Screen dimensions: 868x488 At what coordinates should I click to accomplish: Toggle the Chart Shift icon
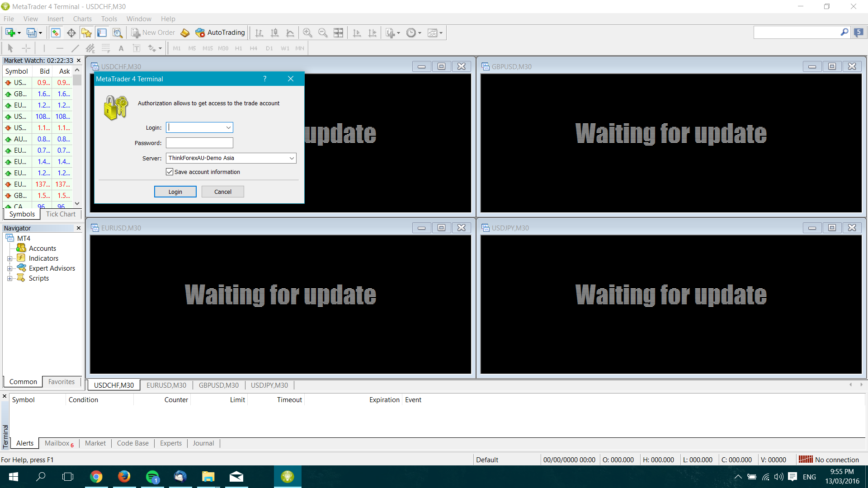click(372, 33)
